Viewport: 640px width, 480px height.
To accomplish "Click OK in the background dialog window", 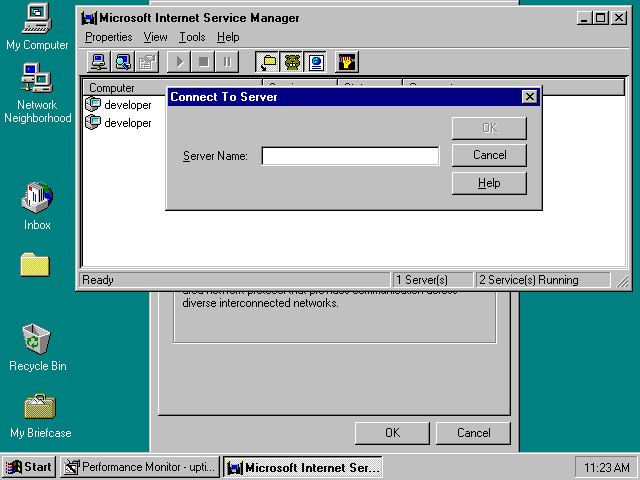I will (392, 433).
